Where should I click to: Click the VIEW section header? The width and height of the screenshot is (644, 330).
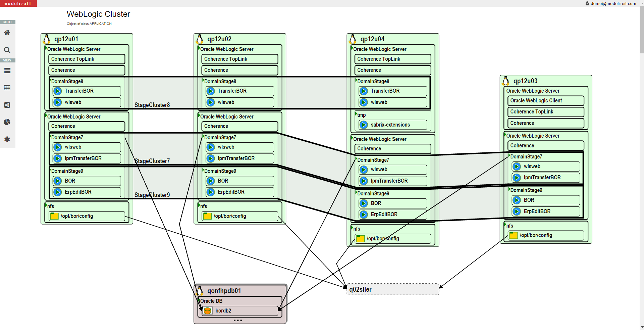point(7,60)
